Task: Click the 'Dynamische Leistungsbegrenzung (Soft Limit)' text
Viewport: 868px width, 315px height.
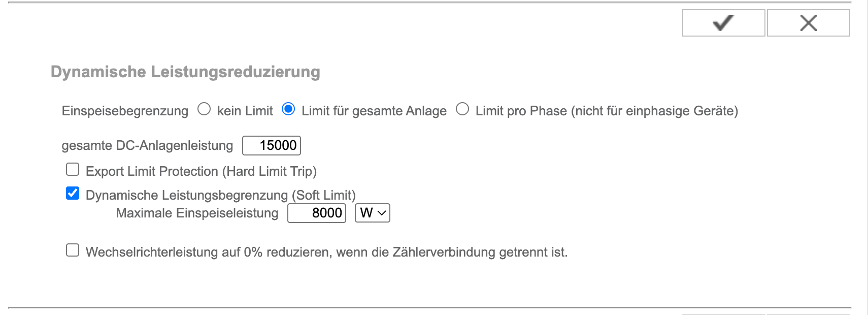Action: (x=220, y=195)
